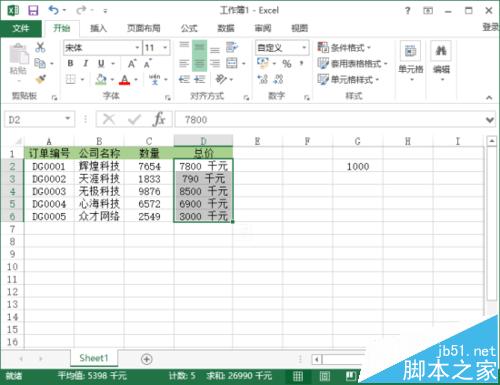Click the Name Box showing D2
Image resolution: width=500 pixels, height=385 pixels.
(39, 119)
